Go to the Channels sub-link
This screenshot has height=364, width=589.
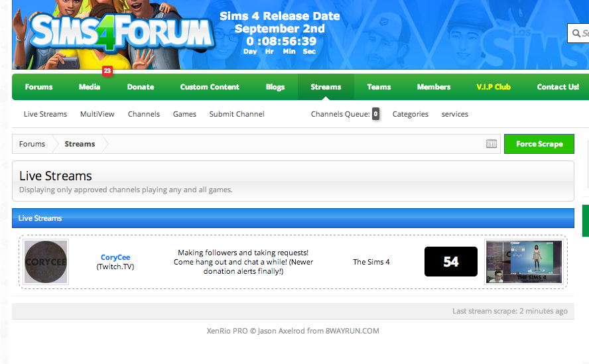point(144,114)
